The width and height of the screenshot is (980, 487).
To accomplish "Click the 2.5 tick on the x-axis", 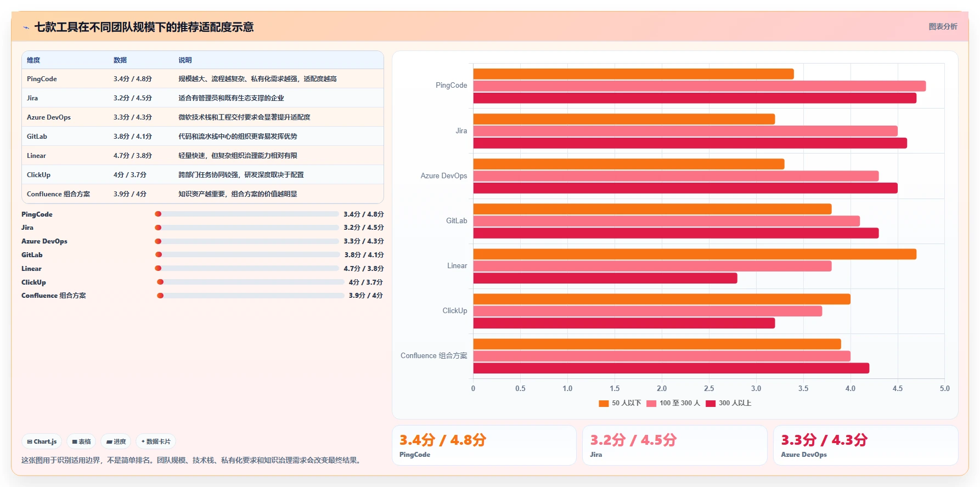I will [709, 388].
